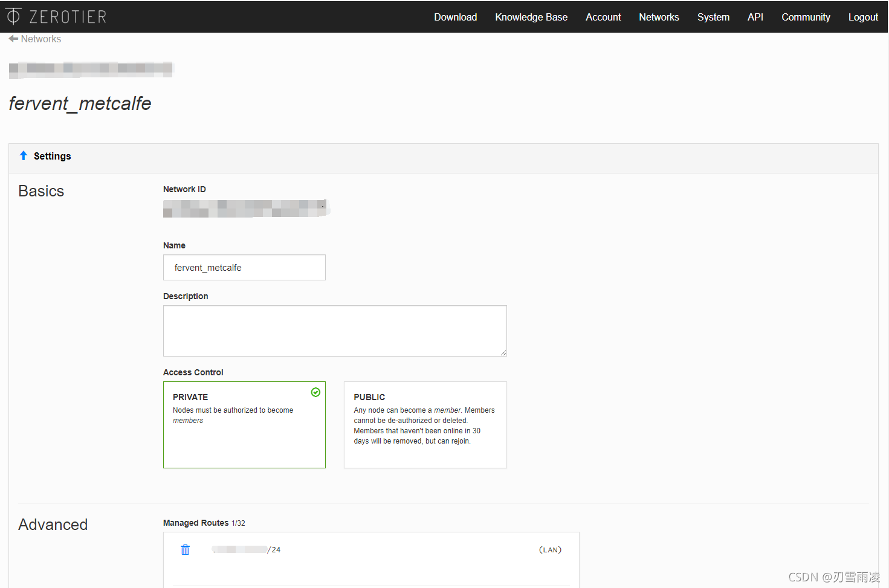Click the Access Control label
889x588 pixels.
pos(193,372)
